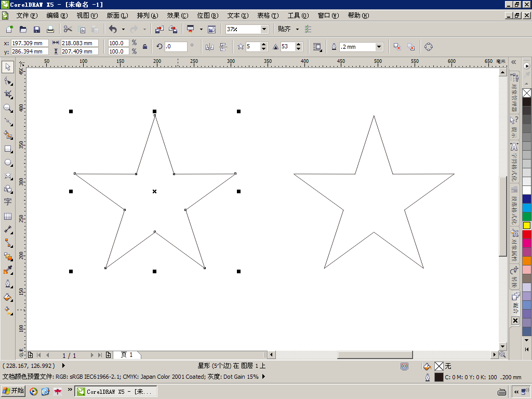Image resolution: width=532 pixels, height=399 pixels.
Task: Select the Table tool
Action: [8, 216]
